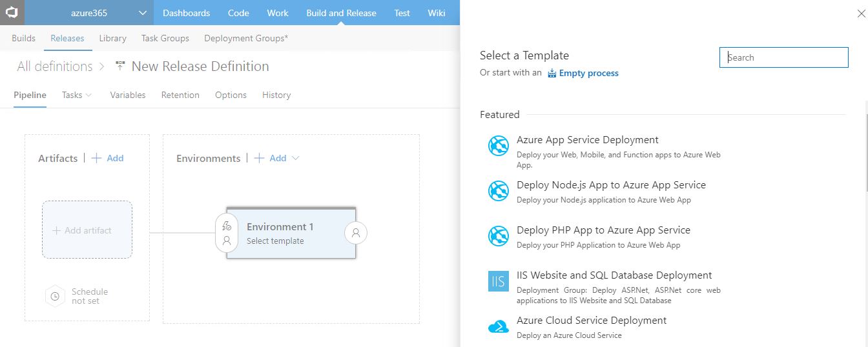Click the PHP App template icon
This screenshot has width=868, height=347.
click(x=499, y=236)
